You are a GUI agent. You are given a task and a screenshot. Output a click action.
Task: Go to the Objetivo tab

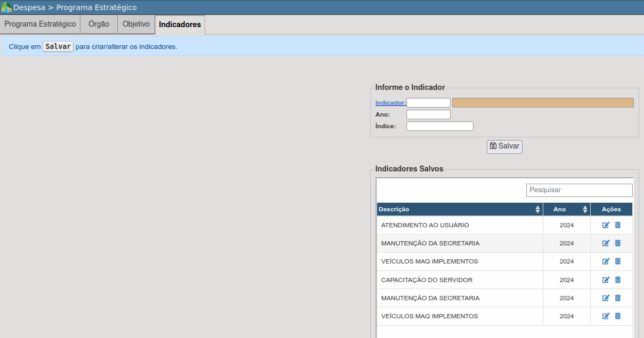136,24
